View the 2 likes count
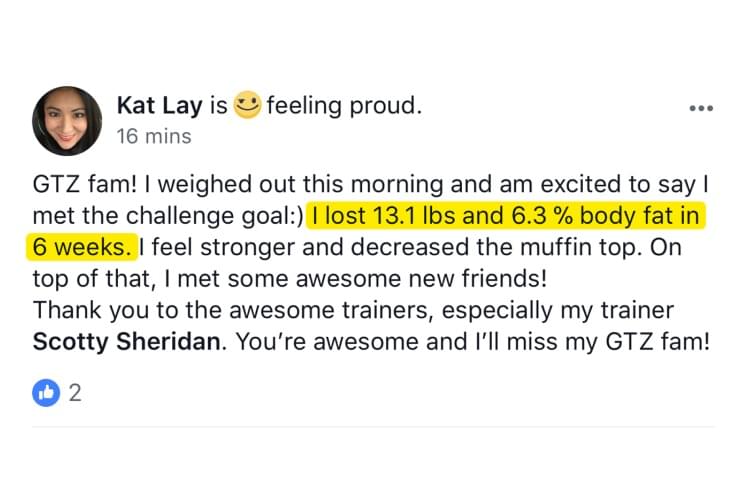This screenshot has width=748, height=494. point(74,392)
